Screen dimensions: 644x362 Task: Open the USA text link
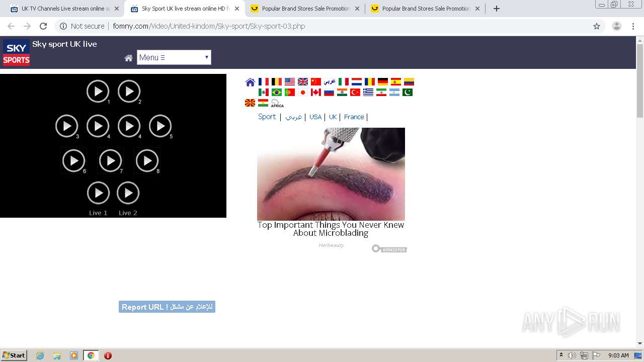315,117
